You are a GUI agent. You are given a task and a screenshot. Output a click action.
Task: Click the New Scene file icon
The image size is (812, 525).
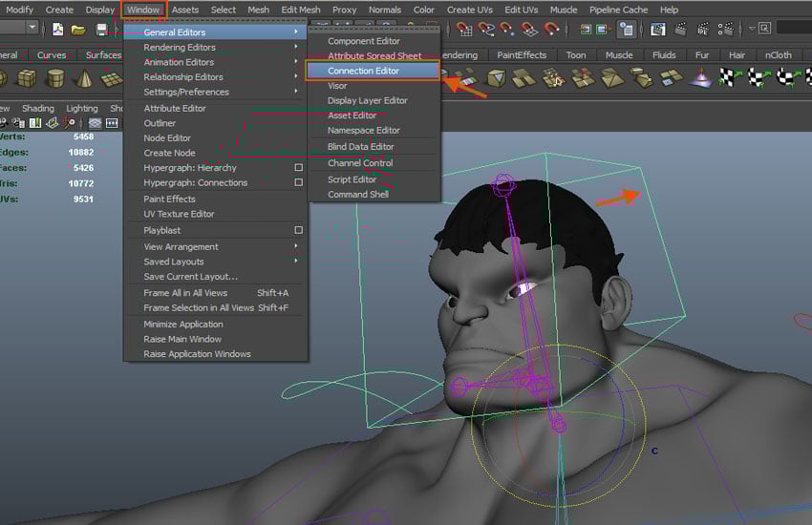[x=57, y=29]
